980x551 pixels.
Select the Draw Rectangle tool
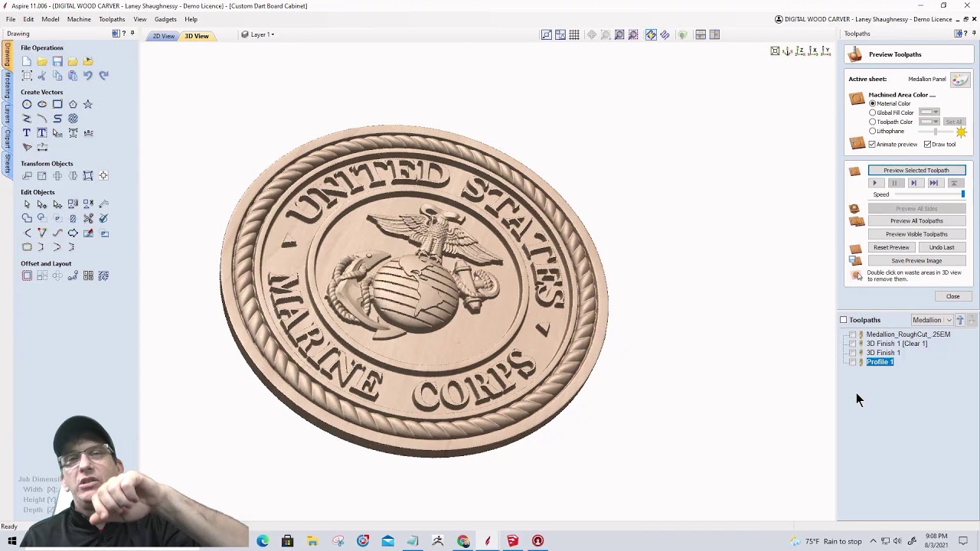tap(57, 105)
